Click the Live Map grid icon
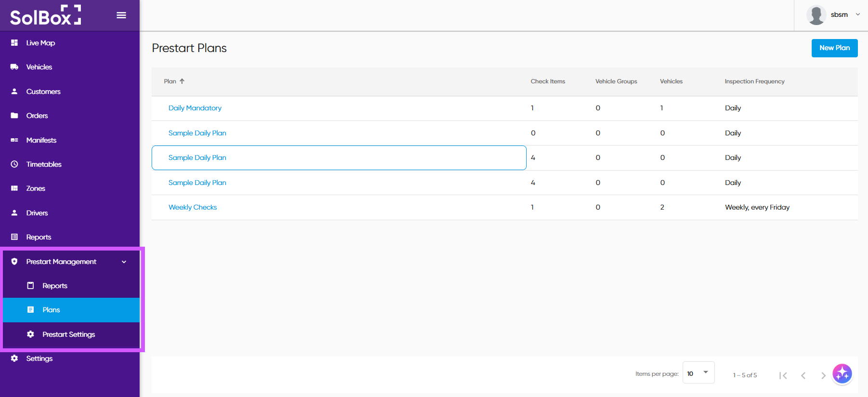Image resolution: width=868 pixels, height=397 pixels. (14, 43)
